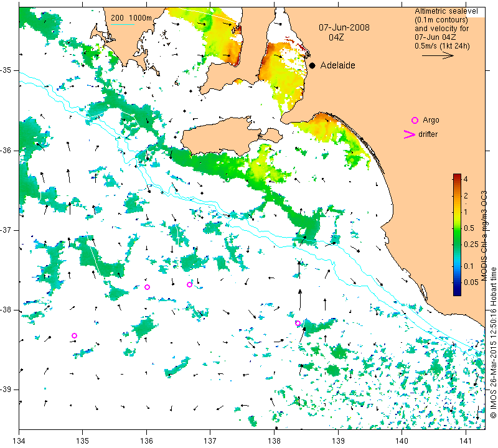The image size is (498, 448).
Task: Click the color bar value "4"
Action: (x=466, y=179)
